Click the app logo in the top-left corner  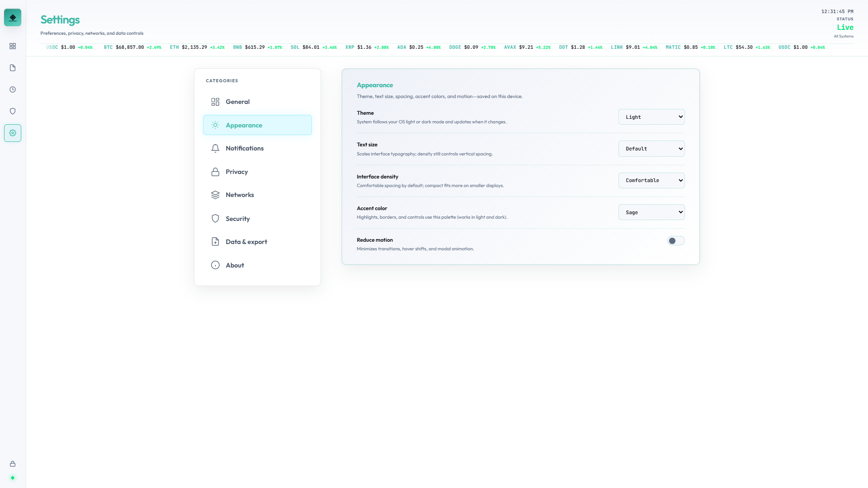click(13, 17)
